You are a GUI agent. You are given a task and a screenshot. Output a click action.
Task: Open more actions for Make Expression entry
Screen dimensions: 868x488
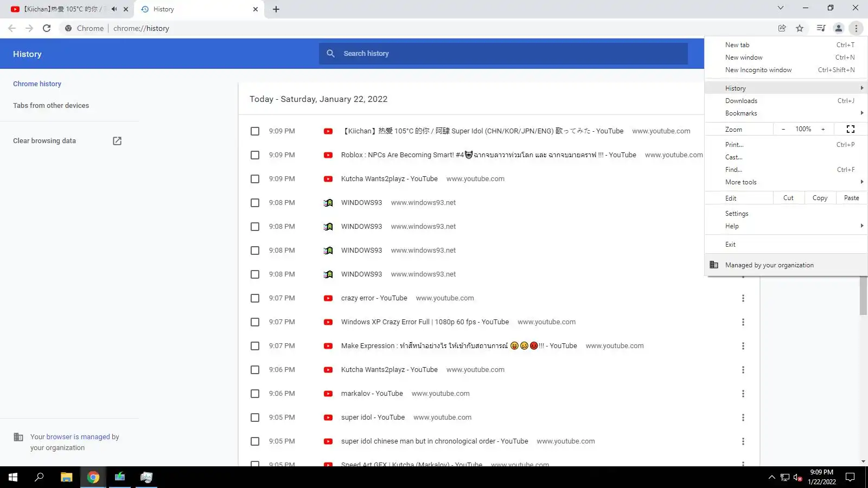[743, 346]
